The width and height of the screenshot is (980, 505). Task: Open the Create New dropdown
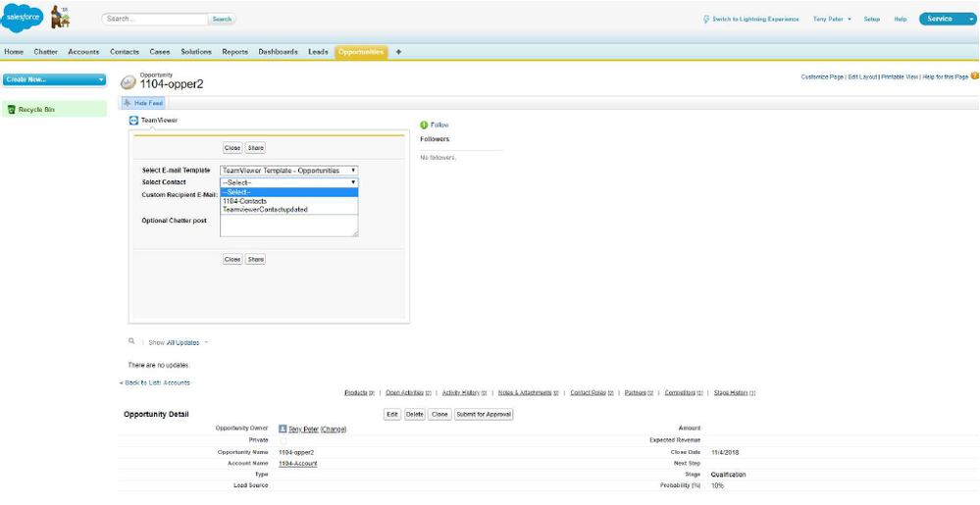[54, 80]
